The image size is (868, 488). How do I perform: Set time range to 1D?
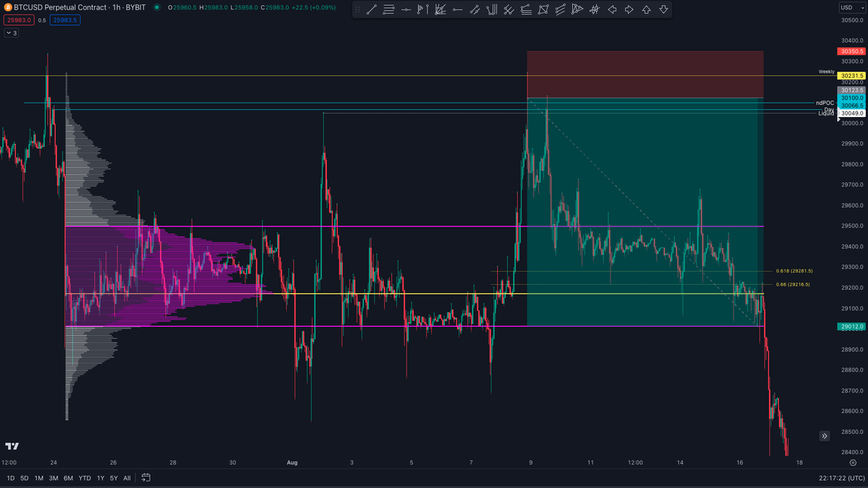tap(11, 478)
